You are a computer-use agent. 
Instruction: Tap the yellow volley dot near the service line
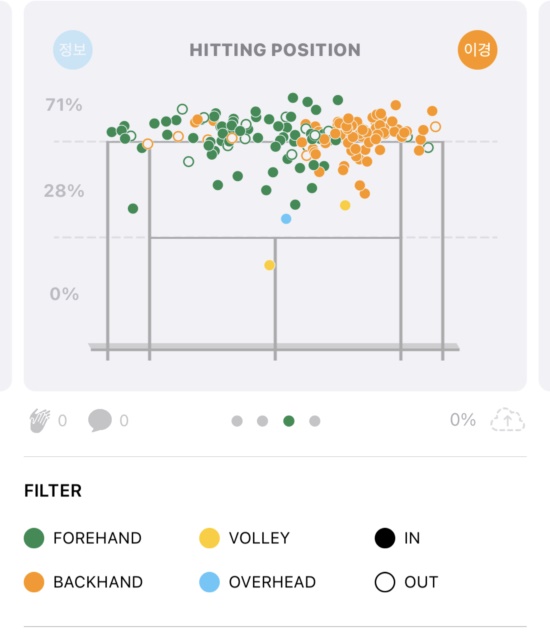coord(269,265)
